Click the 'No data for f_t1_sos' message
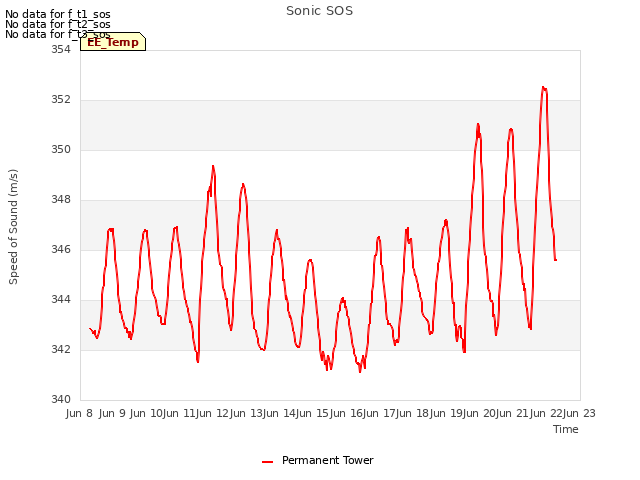 pos(58,14)
